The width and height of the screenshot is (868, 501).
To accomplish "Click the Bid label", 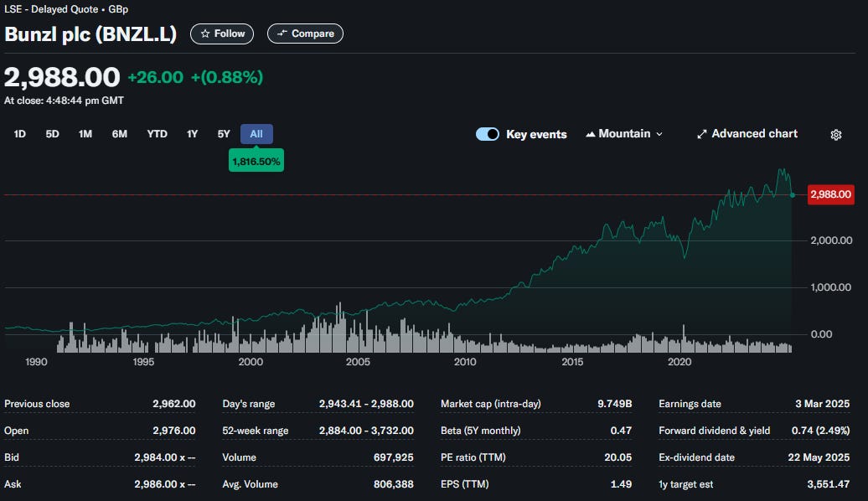I will 12,457.
